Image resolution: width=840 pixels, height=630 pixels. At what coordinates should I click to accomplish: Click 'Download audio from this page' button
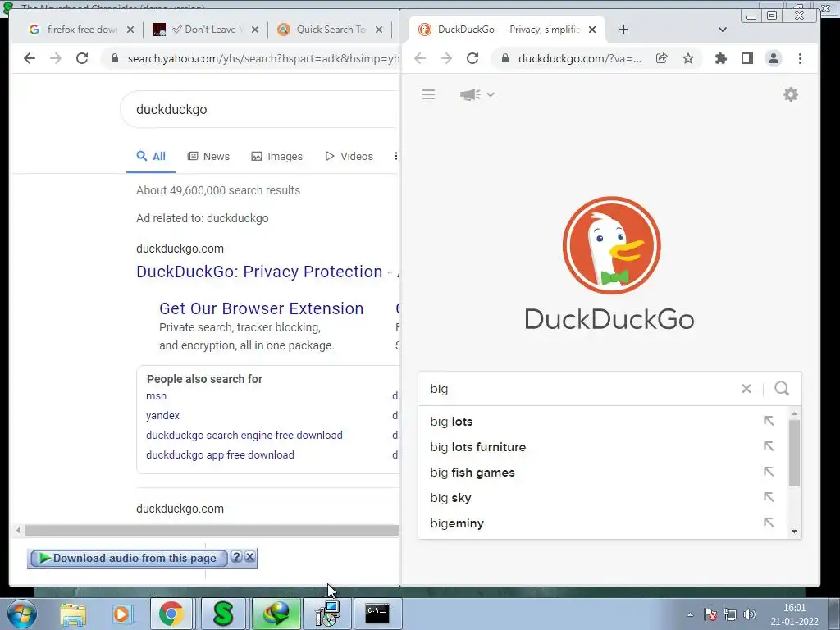[129, 558]
